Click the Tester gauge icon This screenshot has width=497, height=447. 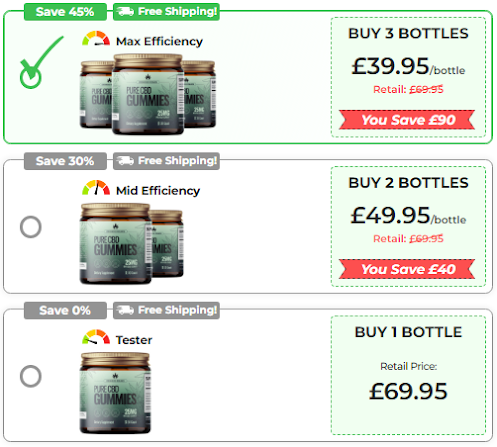click(x=96, y=337)
